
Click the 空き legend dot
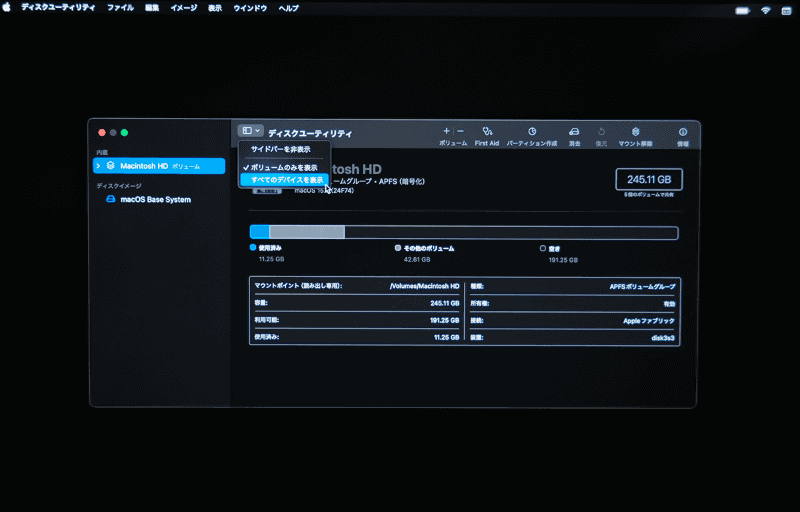coord(543,248)
